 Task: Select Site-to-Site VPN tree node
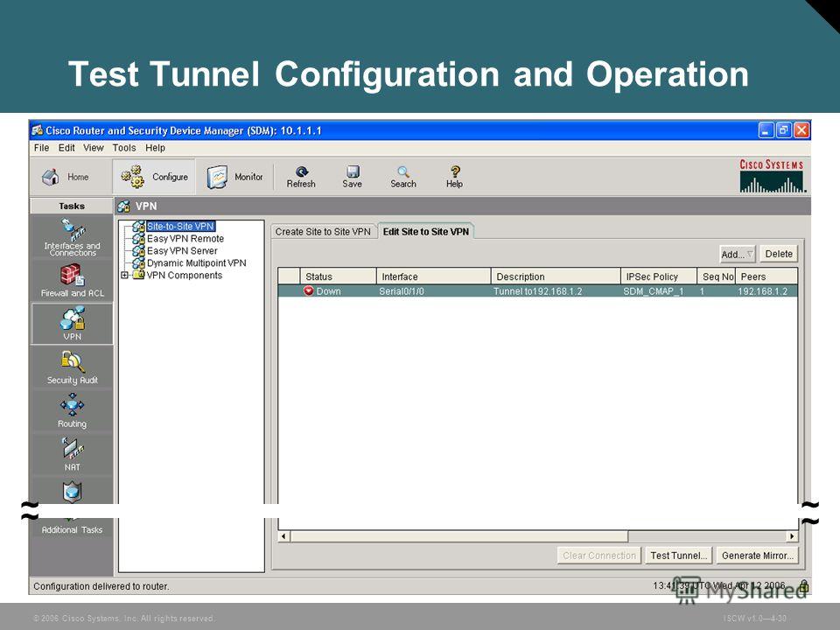click(180, 226)
